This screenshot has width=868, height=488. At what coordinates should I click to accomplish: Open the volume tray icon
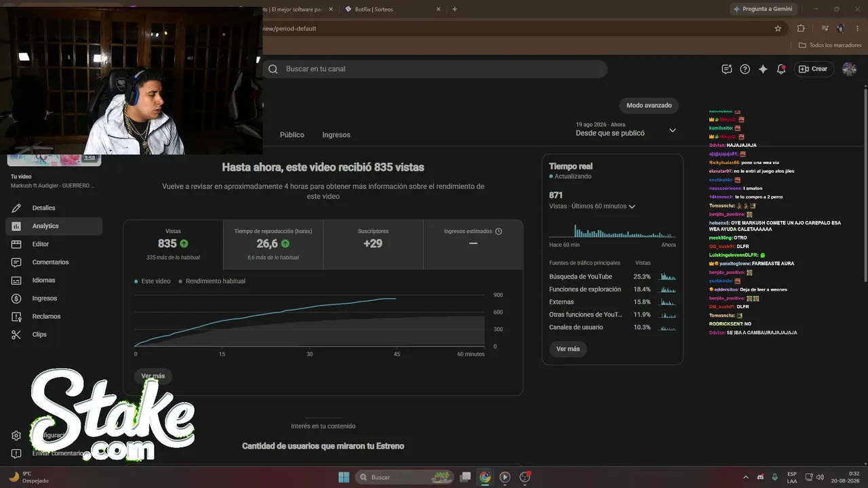[x=820, y=477]
